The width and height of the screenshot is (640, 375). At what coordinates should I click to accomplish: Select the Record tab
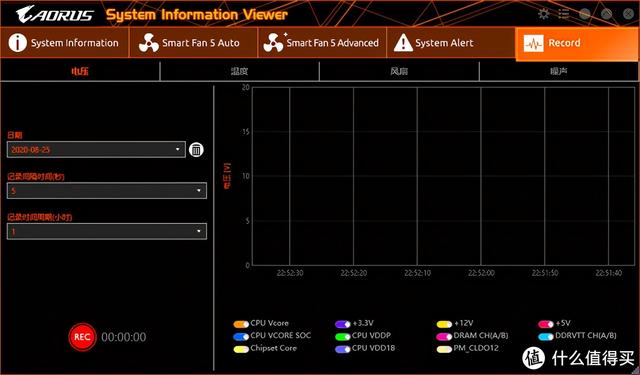[x=577, y=43]
